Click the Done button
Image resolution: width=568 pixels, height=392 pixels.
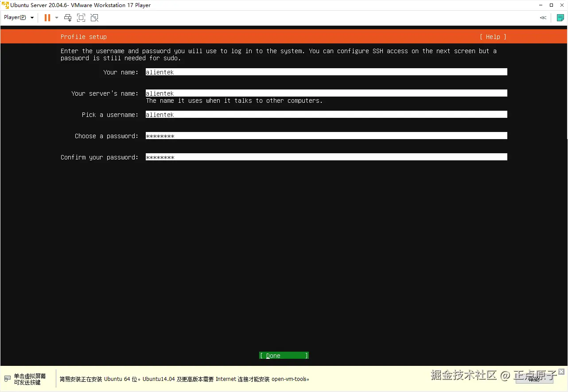pyautogui.click(x=284, y=355)
